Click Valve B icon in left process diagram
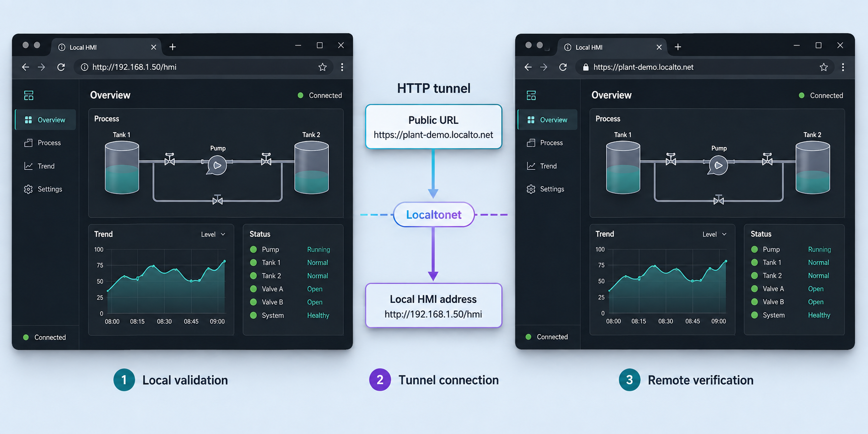 tap(266, 160)
